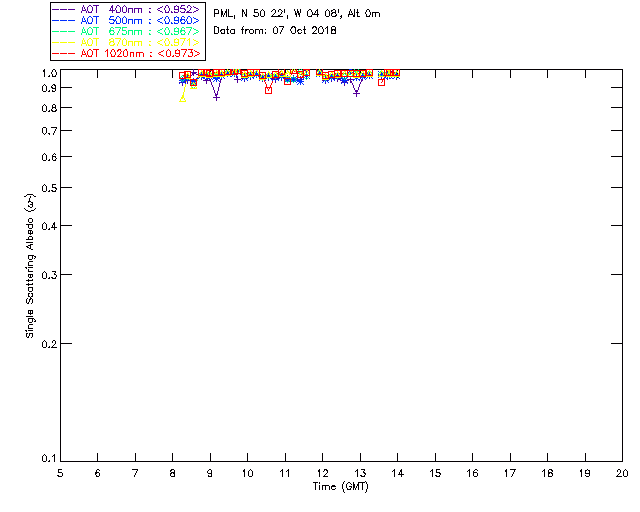Click the purple plus marker dip near 13 GMT
640x512 pixels.
tap(357, 94)
